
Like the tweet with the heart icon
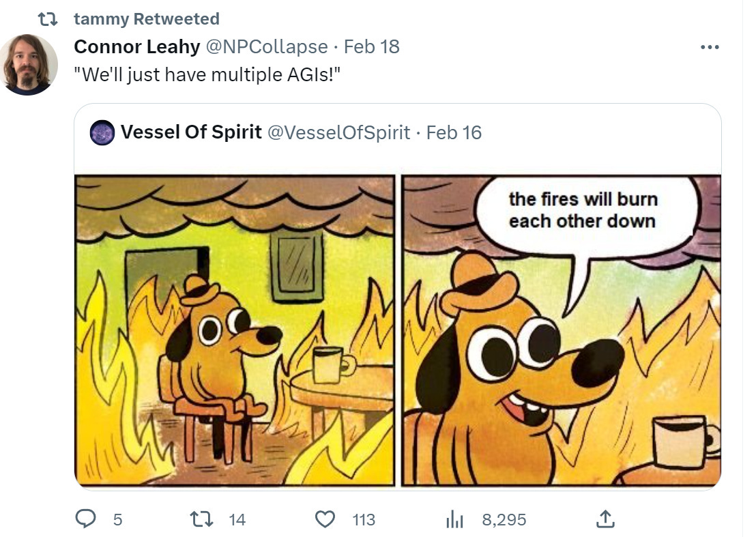pyautogui.click(x=325, y=519)
